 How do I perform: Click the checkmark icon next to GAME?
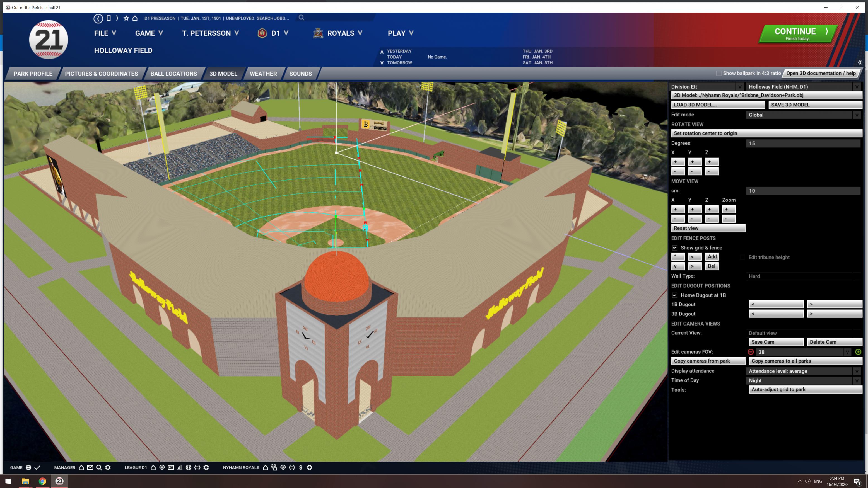(x=37, y=467)
